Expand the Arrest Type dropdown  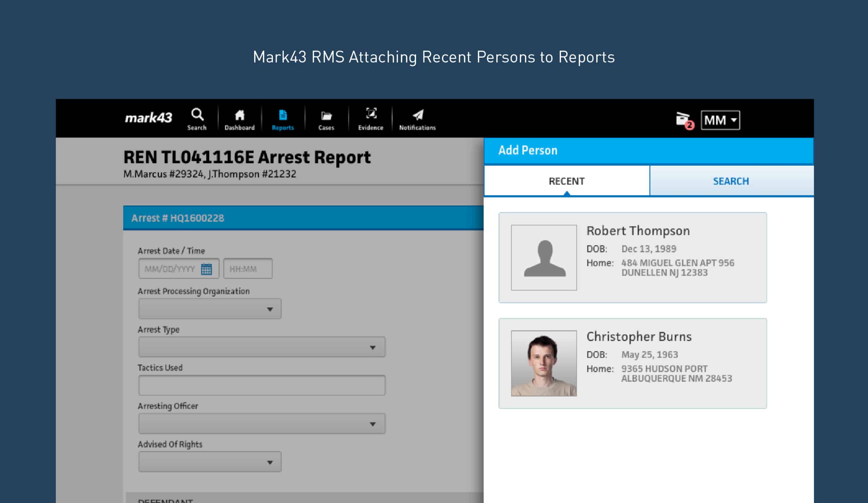click(x=261, y=347)
